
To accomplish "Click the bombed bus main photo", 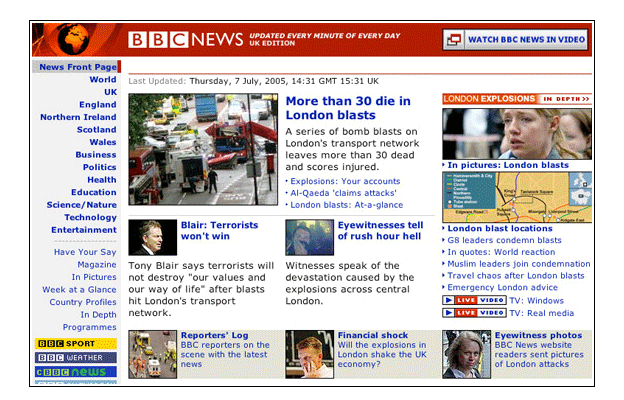I will pyautogui.click(x=203, y=149).
